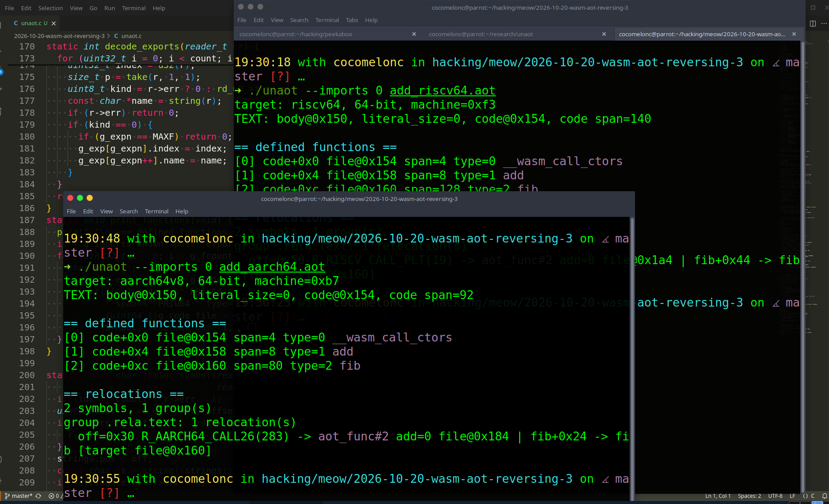Close the research/unaot terminal tab

tap(604, 34)
